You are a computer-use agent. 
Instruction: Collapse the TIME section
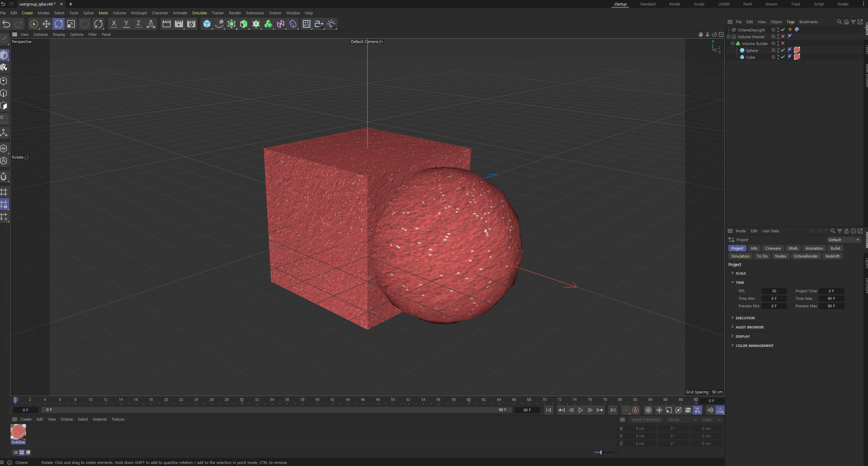pos(732,282)
